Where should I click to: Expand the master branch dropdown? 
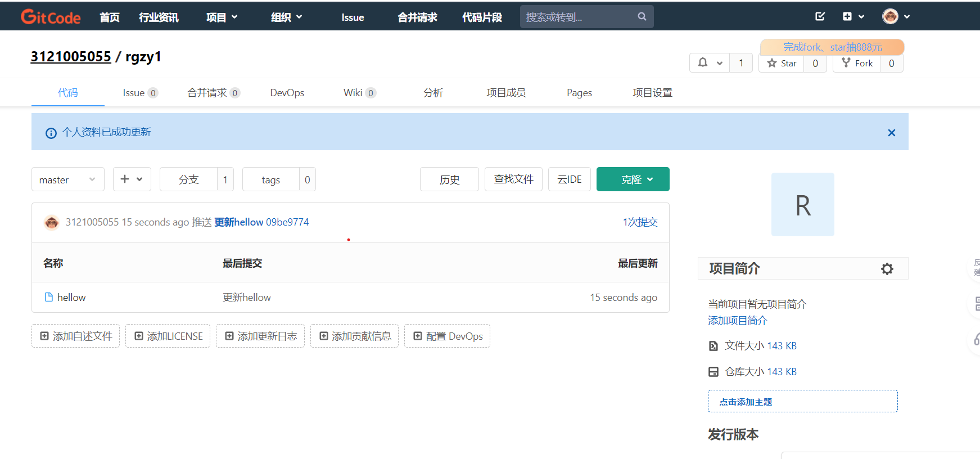tap(67, 179)
